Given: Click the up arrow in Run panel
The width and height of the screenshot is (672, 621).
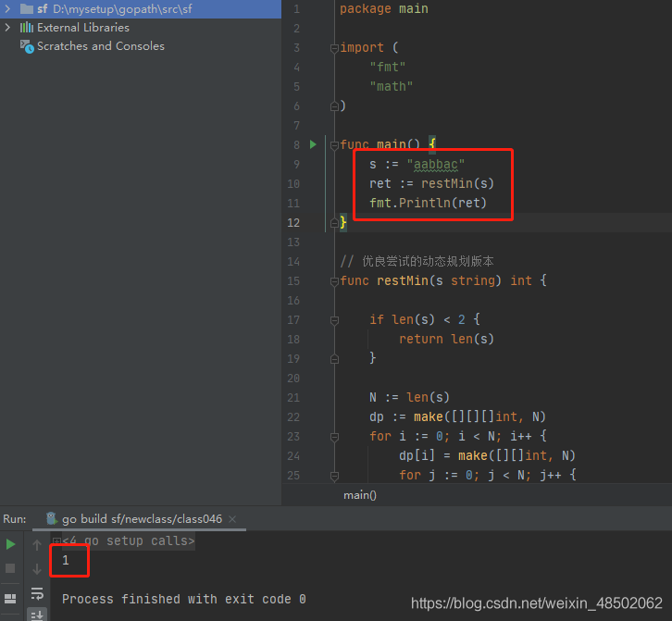Looking at the screenshot, I should click(37, 545).
